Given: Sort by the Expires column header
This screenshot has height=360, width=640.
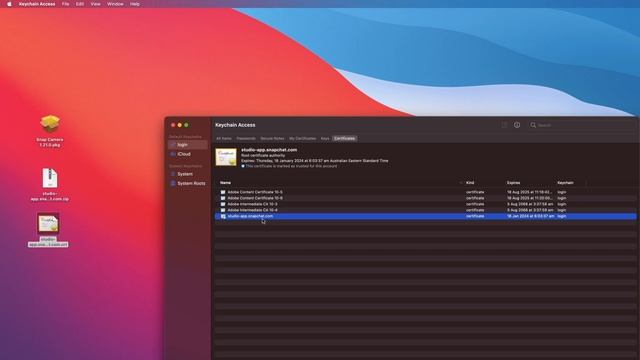Looking at the screenshot, I should coord(513,183).
